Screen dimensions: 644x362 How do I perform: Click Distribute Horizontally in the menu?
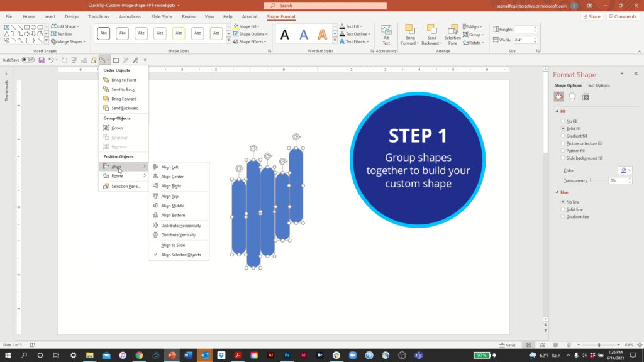click(180, 225)
